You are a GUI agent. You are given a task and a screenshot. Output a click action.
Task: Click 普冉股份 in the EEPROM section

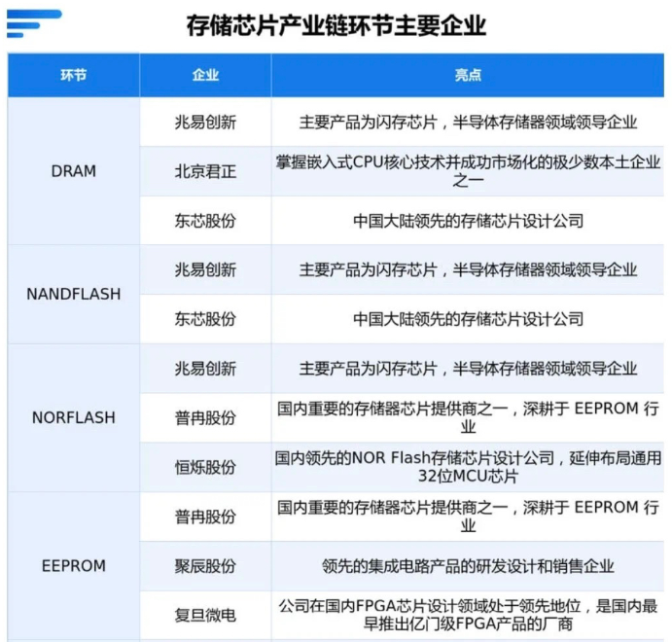click(x=205, y=517)
